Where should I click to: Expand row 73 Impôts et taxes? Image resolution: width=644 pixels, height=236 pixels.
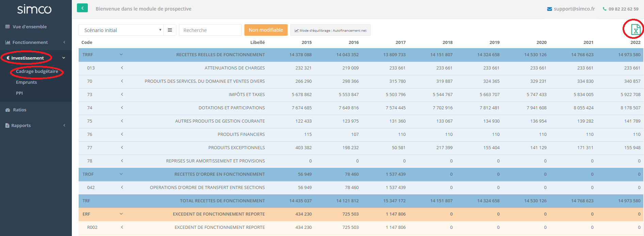(122, 94)
